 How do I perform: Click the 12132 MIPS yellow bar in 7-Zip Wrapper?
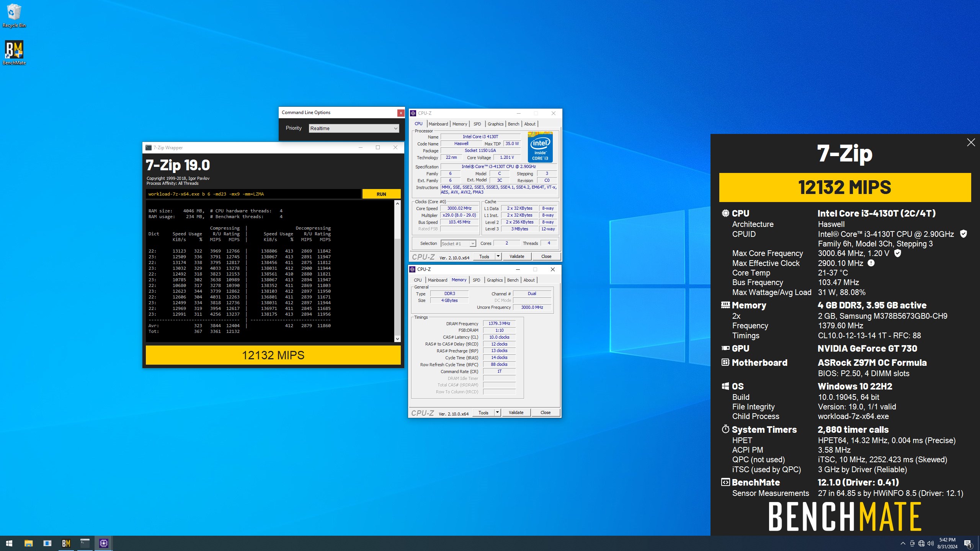273,355
